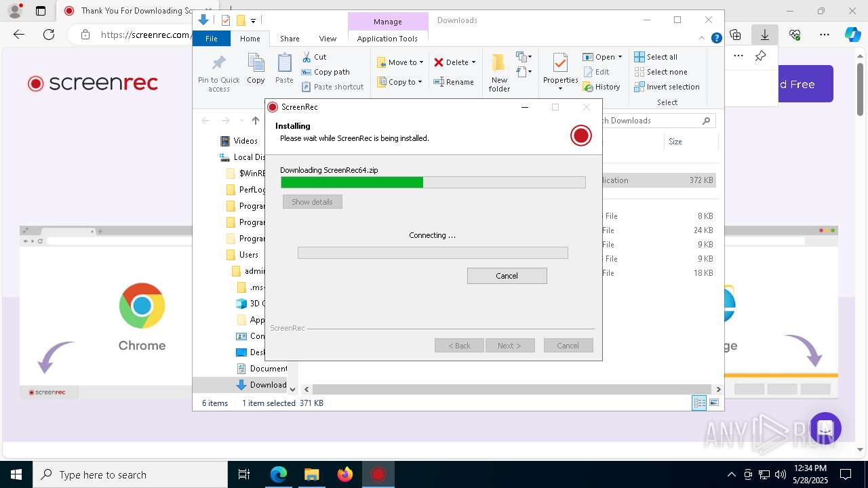
Task: Click Copy path in ribbon
Action: (325, 72)
